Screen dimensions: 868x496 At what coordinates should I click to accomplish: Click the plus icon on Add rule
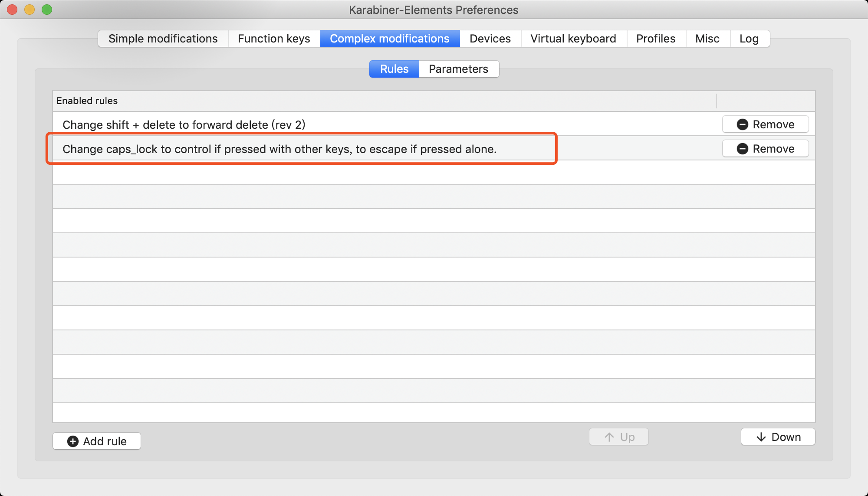click(73, 441)
